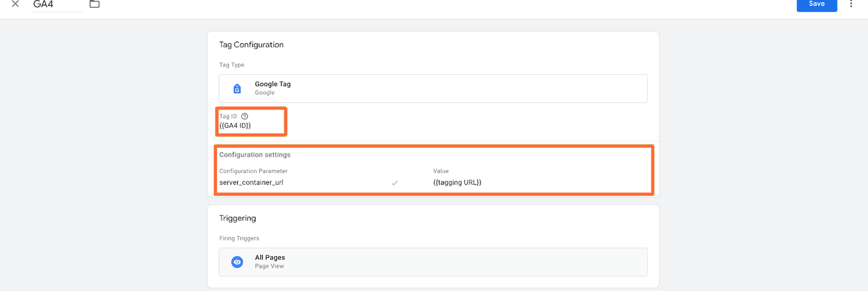Click the Configuration settings heading
The height and width of the screenshot is (291, 868).
[x=255, y=155]
